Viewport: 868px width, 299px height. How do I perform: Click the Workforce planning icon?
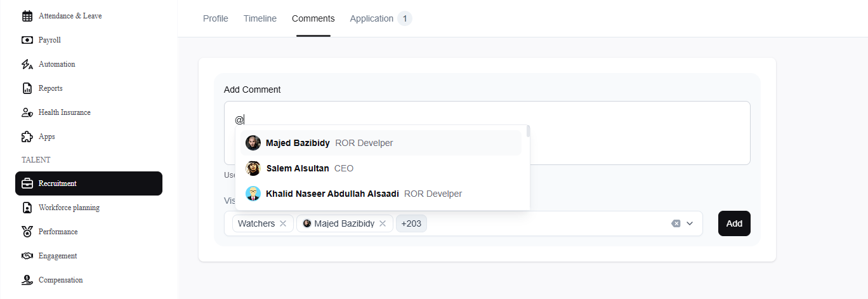[27, 208]
